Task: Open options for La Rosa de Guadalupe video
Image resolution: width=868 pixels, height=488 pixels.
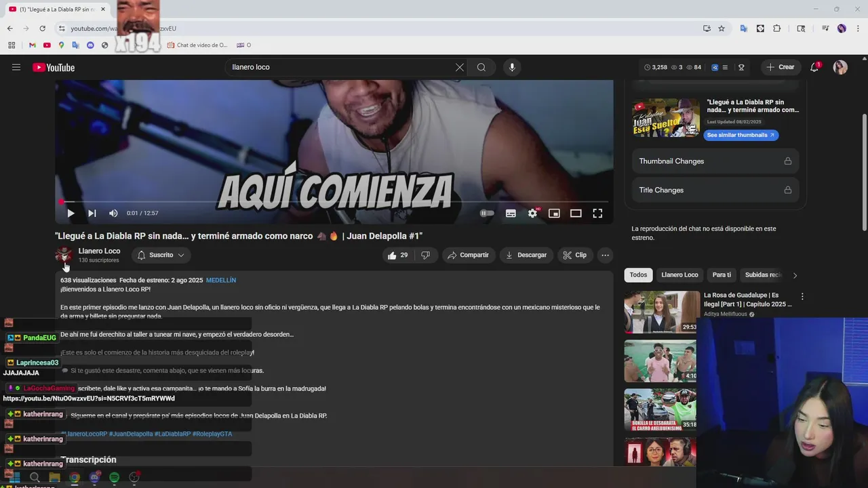Action: tap(802, 297)
